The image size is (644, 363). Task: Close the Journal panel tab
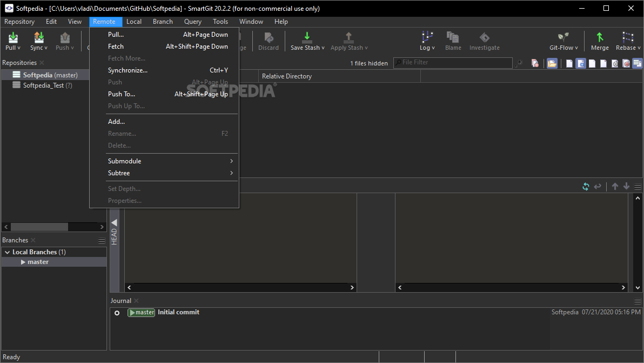pos(136,301)
